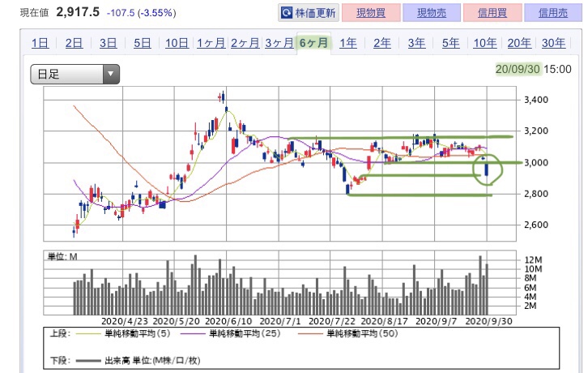The width and height of the screenshot is (588, 373).
Task: Select the 10日 period tab
Action: tap(177, 43)
